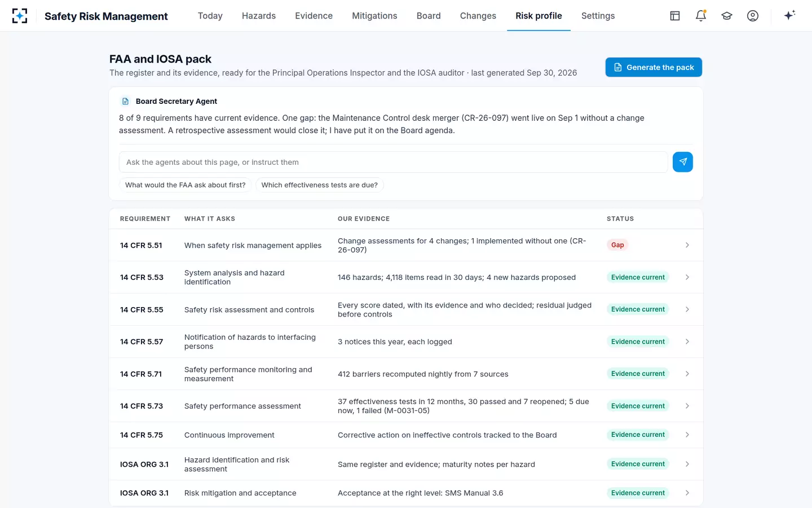The image size is (812, 508).
Task: Click '412 barriers recomputed nightly from 7 sources'
Action: (423, 374)
